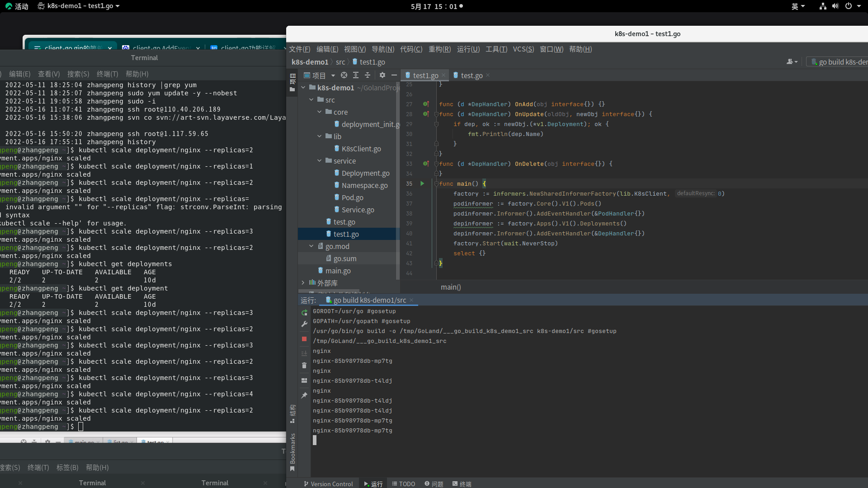Open the 重构(R) menu
This screenshot has height=488, width=868.
click(x=440, y=49)
